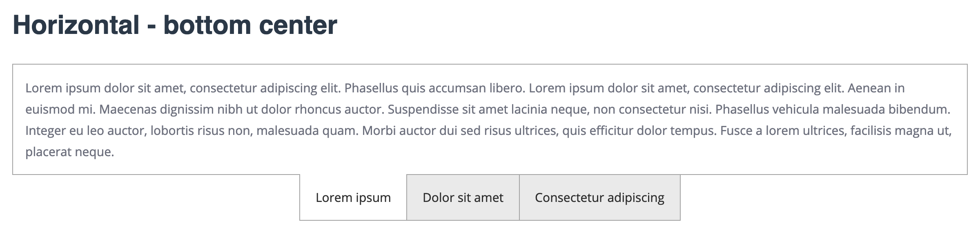
Task: Open the Consectetur adipiscing tab
Action: (599, 198)
